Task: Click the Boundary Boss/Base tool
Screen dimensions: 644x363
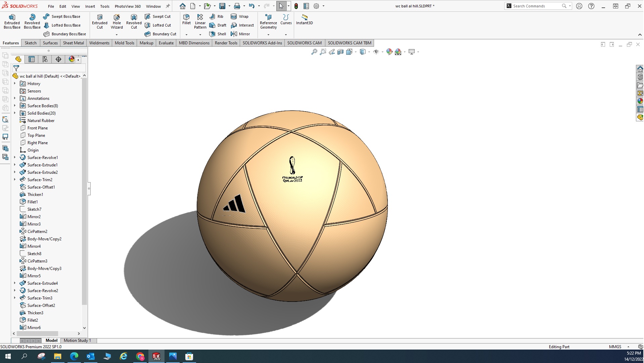Action: coord(64,34)
